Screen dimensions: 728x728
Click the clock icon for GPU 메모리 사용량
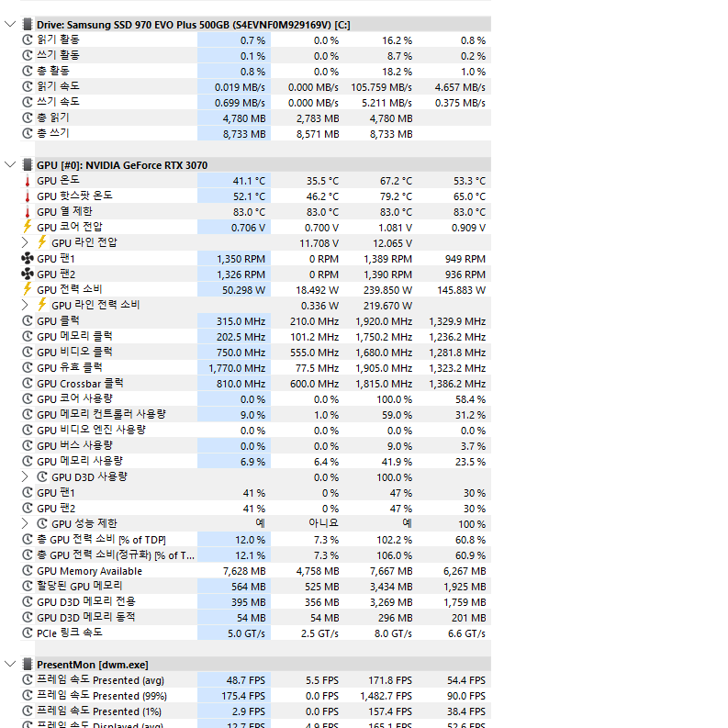[28, 461]
